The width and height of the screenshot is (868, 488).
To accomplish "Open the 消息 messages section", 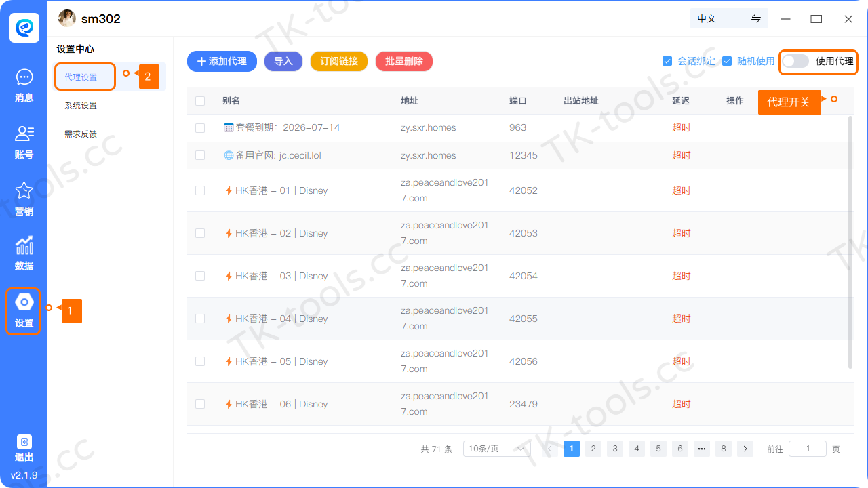I will tap(24, 86).
